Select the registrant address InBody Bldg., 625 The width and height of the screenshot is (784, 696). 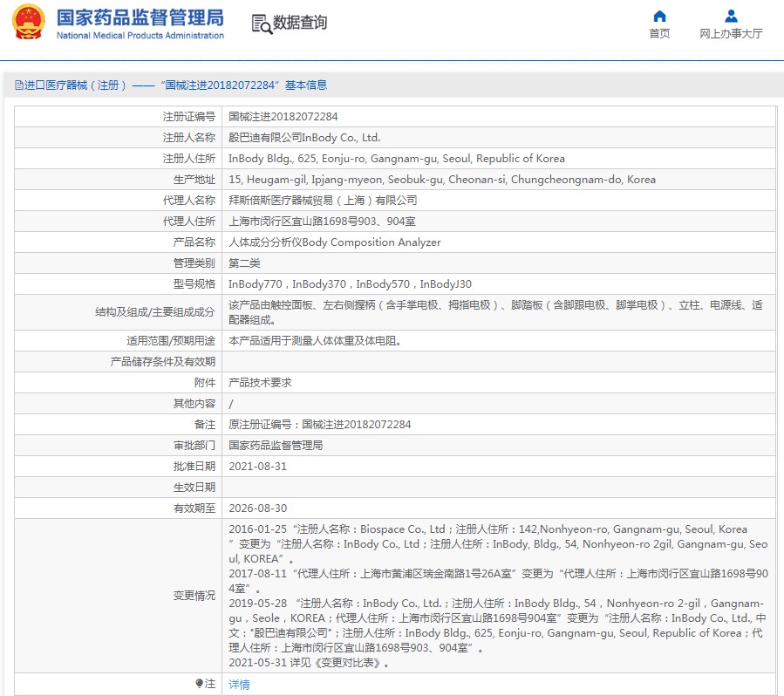[x=397, y=159]
